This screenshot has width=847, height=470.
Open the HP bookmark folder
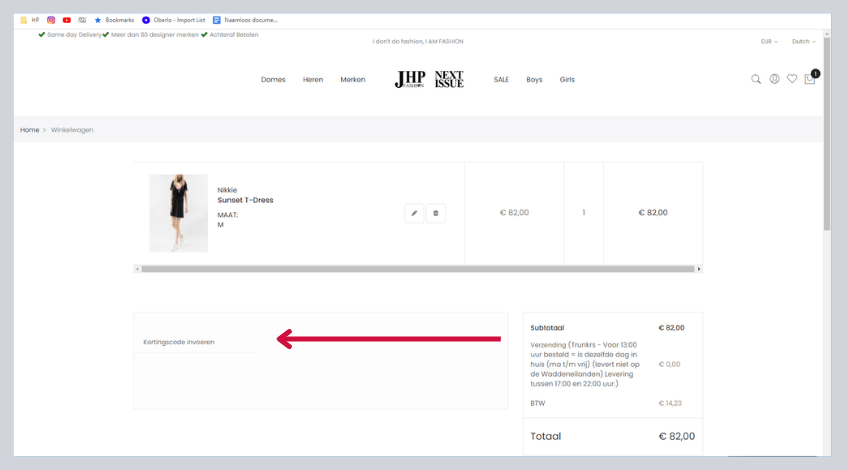click(29, 20)
